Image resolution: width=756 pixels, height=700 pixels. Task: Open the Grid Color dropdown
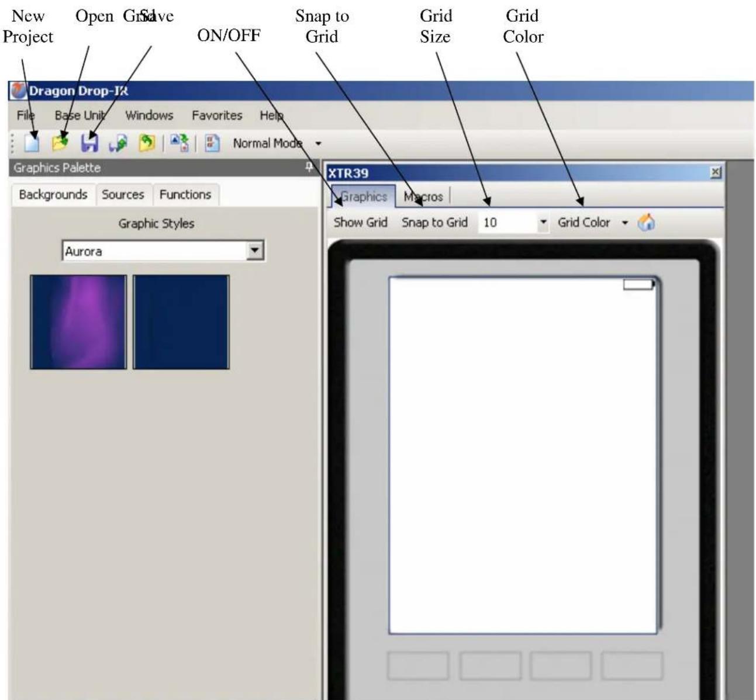tap(624, 223)
